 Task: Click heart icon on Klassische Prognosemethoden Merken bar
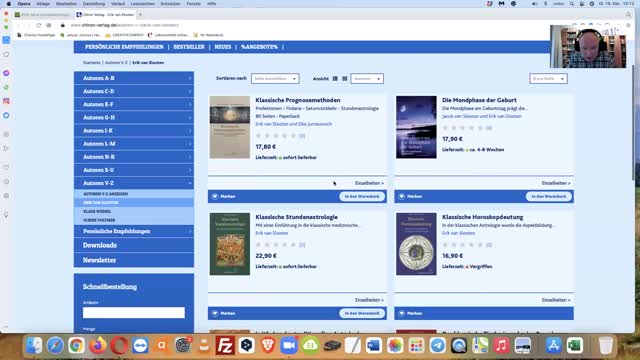[215, 196]
